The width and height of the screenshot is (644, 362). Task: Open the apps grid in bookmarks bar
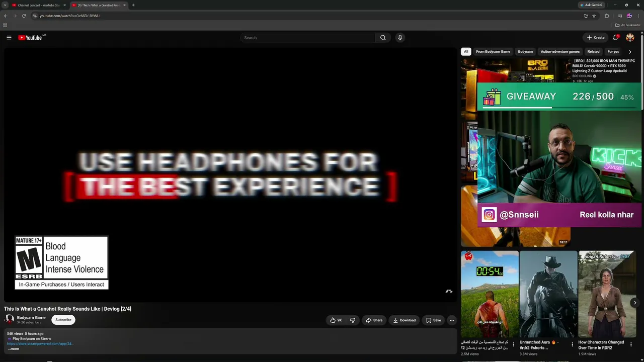tap(5, 25)
